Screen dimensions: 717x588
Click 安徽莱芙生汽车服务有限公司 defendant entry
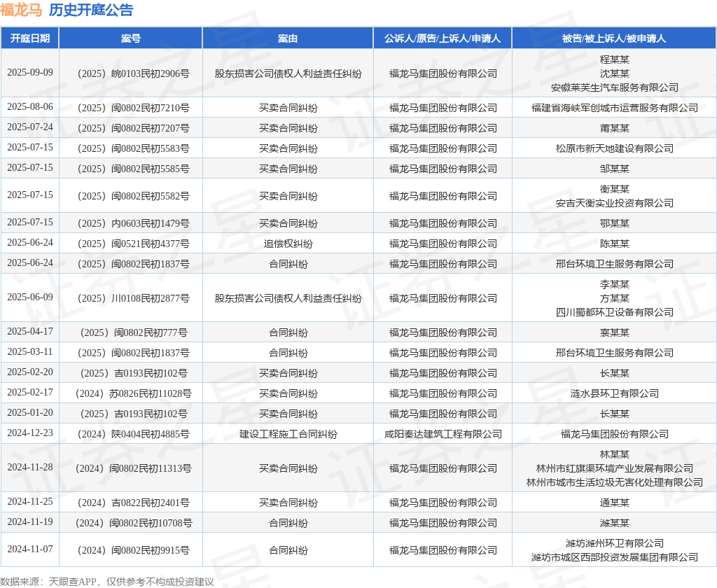coord(615,87)
